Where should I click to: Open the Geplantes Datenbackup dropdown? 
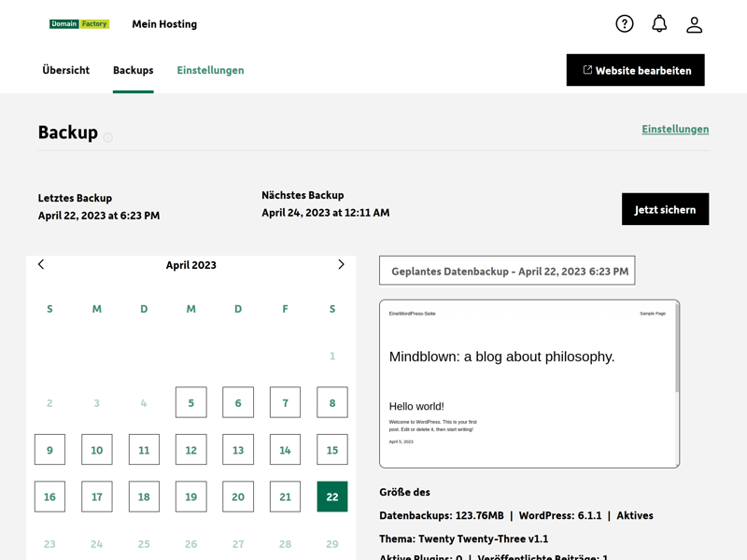pos(507,271)
